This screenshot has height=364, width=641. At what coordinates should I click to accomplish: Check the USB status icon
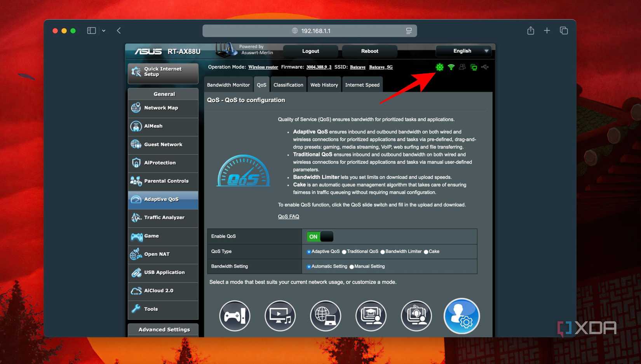pyautogui.click(x=485, y=67)
